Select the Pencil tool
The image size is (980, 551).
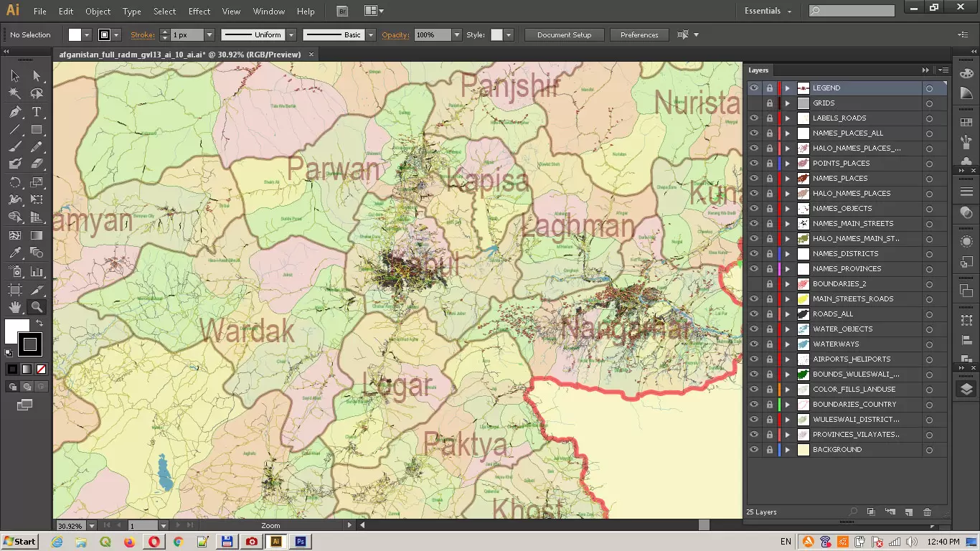click(x=37, y=147)
